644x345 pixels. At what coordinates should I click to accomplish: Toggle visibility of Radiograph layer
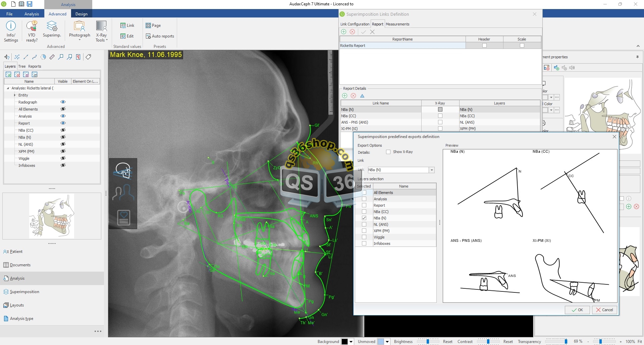(63, 102)
